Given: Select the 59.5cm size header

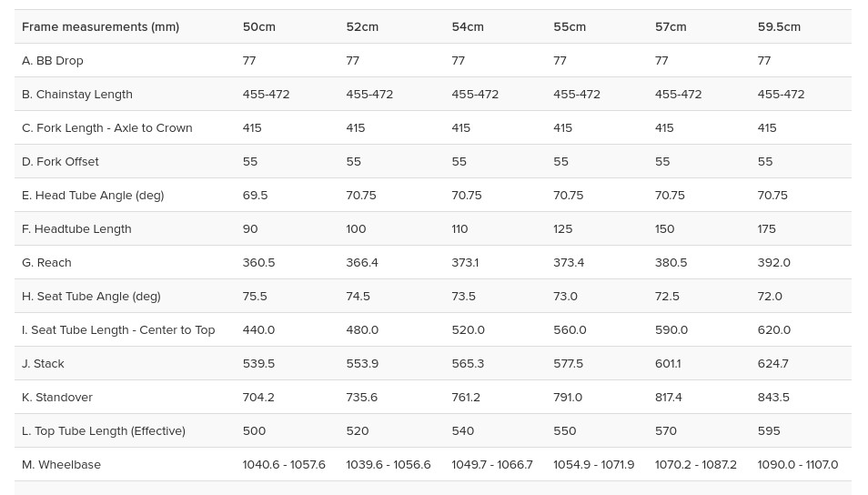Looking at the screenshot, I should tap(778, 26).
